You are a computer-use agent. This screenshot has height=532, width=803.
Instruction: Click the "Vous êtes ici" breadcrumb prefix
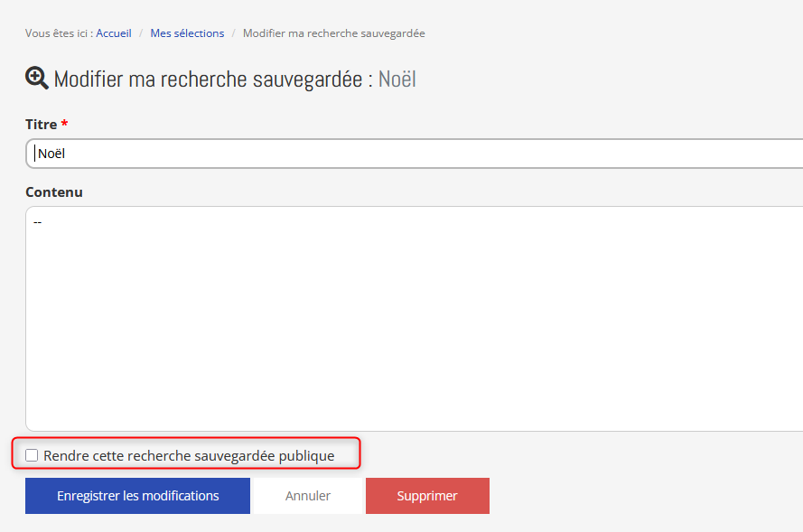[x=58, y=33]
